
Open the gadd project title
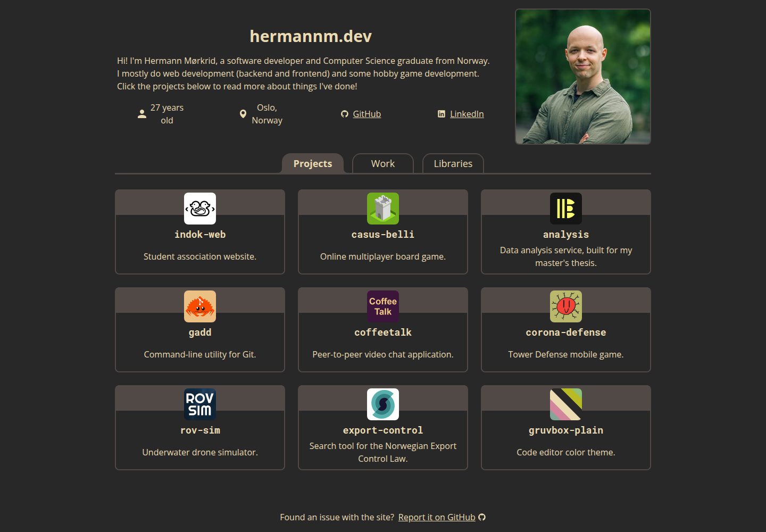pos(200,332)
